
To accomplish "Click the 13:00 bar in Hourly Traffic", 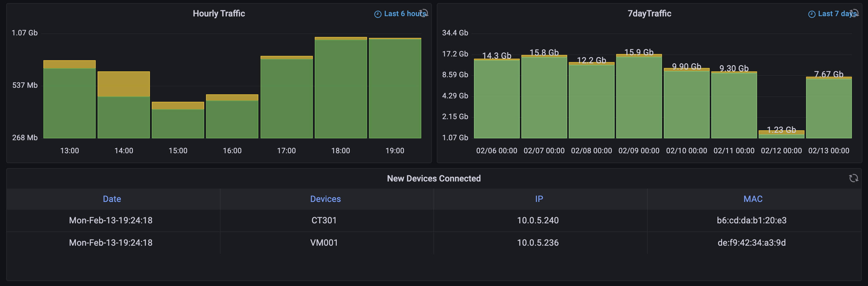I will click(69, 99).
